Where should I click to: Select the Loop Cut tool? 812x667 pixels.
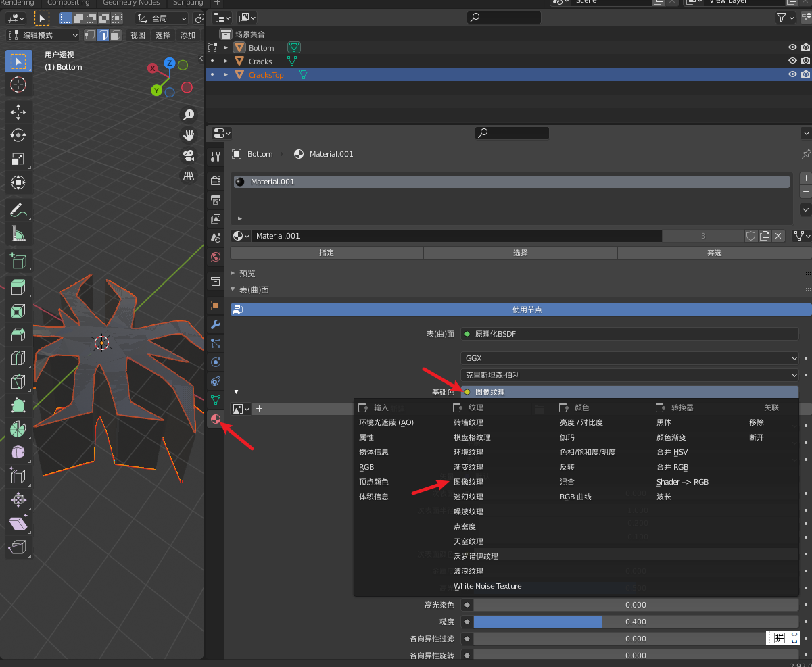tap(18, 358)
